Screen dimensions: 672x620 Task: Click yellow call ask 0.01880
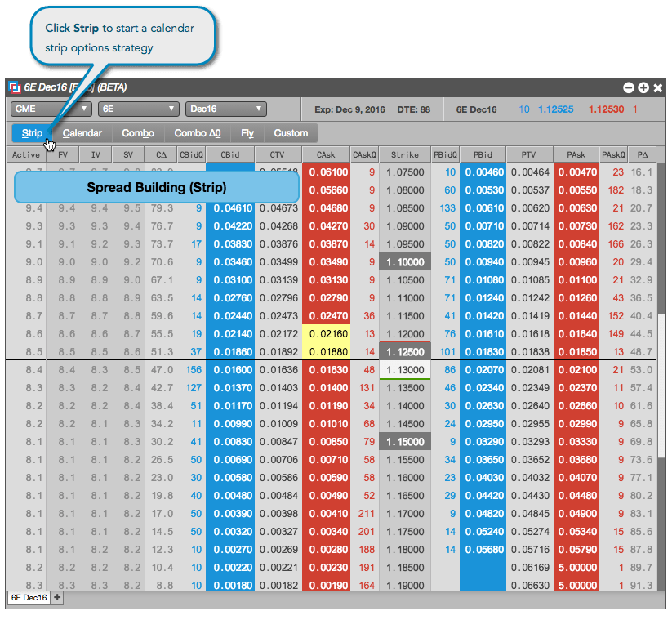(327, 351)
